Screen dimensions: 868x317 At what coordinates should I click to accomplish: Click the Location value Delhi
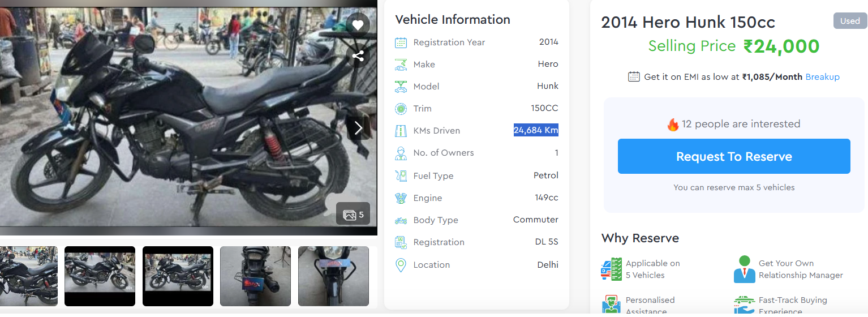point(548,264)
